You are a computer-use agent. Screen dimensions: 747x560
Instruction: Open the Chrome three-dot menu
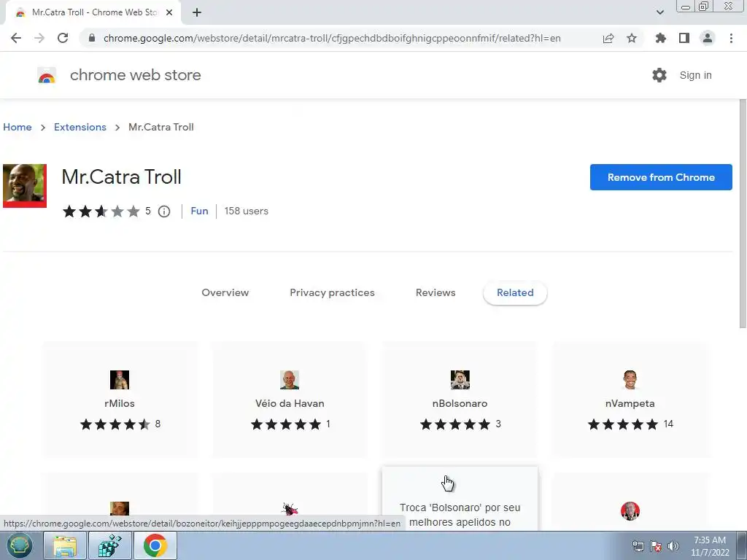point(731,38)
